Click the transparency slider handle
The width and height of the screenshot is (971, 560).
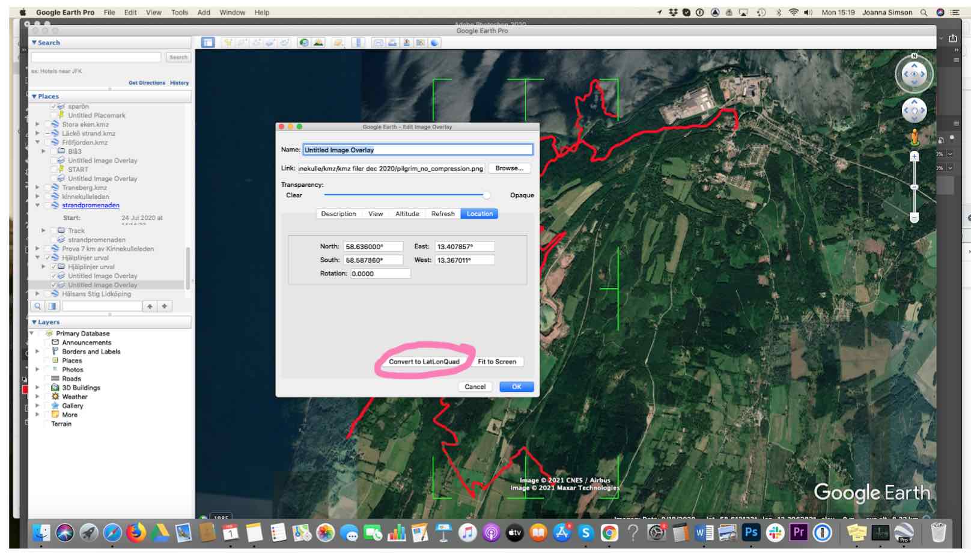[486, 195]
